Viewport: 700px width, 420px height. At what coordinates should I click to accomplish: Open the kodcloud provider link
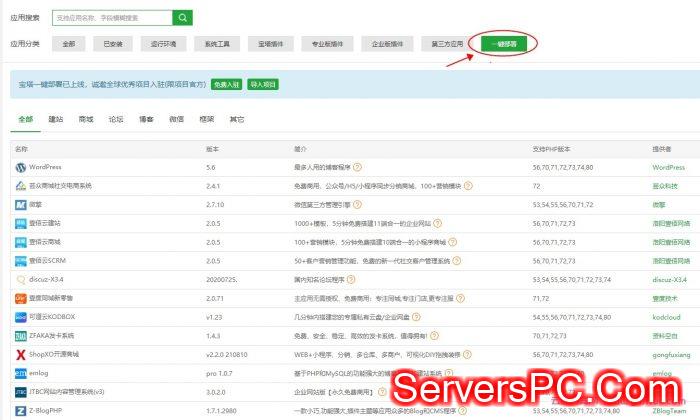(667, 316)
